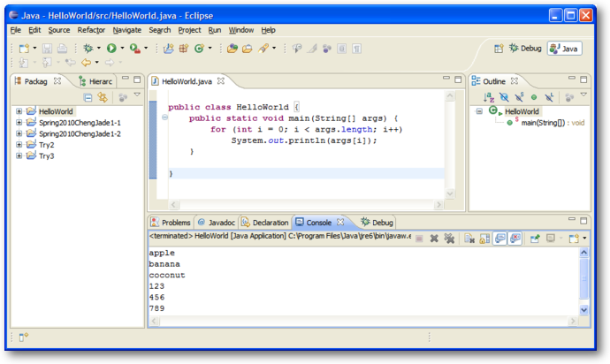Click the Open Type icon

coord(233,49)
